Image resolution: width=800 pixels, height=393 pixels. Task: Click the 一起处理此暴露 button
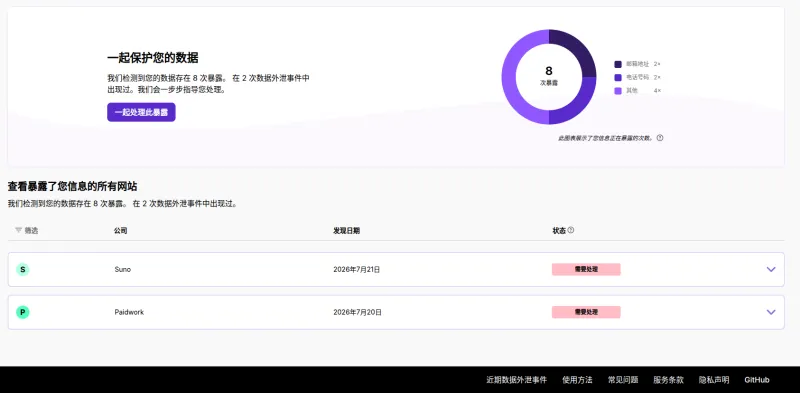click(x=141, y=112)
